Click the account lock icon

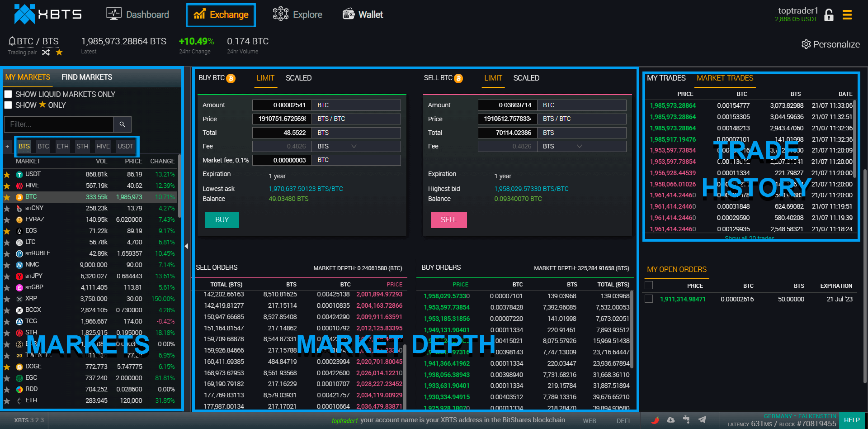pyautogui.click(x=829, y=15)
